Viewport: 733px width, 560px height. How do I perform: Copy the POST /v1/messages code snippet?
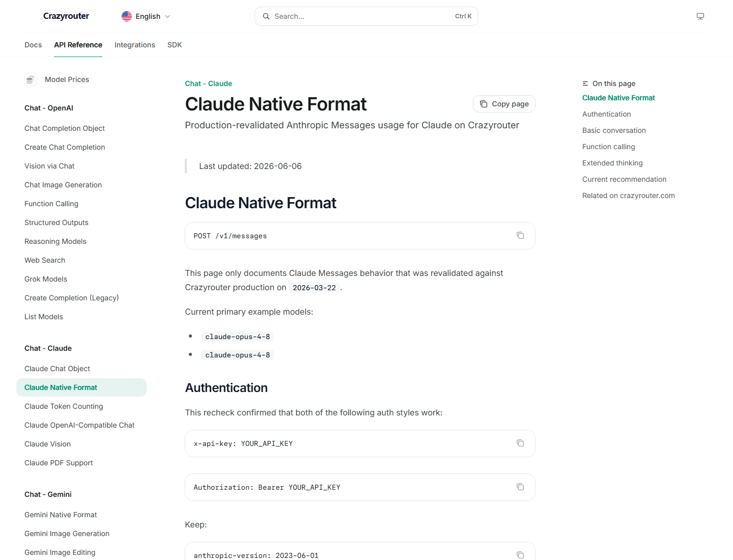click(520, 235)
